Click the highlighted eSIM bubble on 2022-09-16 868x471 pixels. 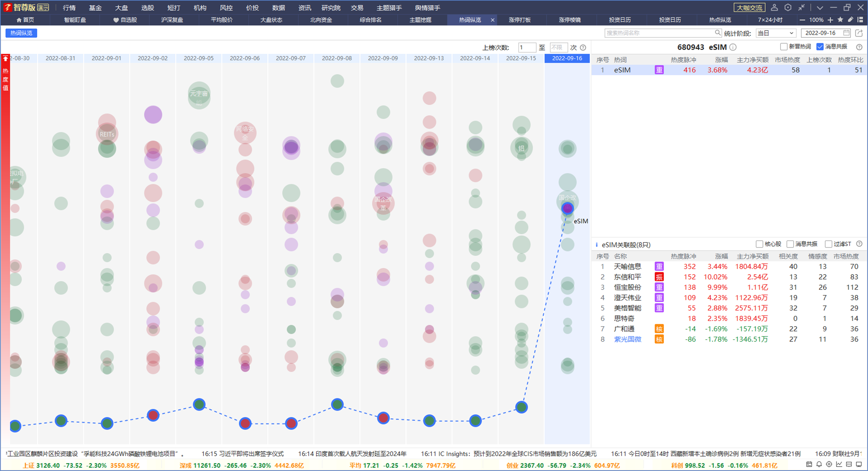567,208
